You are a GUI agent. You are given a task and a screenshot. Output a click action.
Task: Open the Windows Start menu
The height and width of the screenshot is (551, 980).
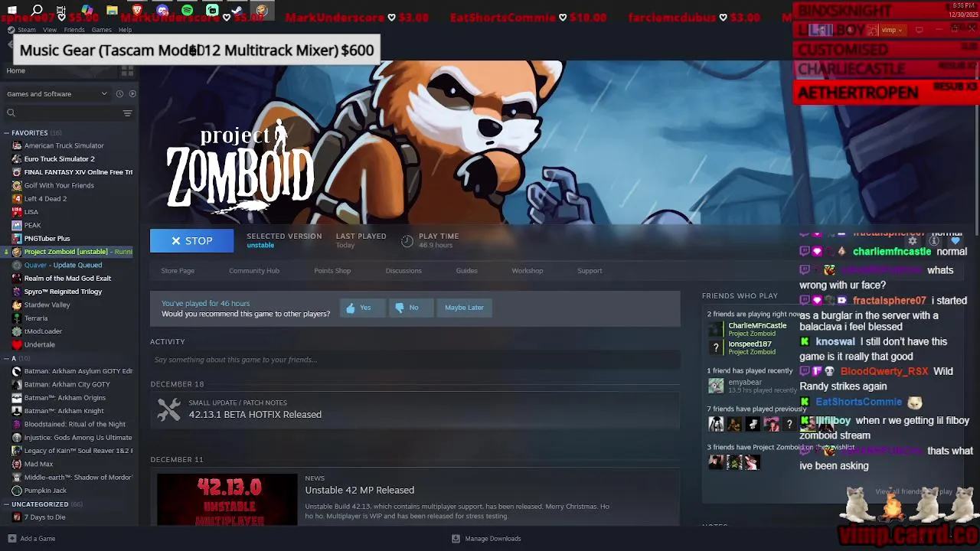coord(12,11)
